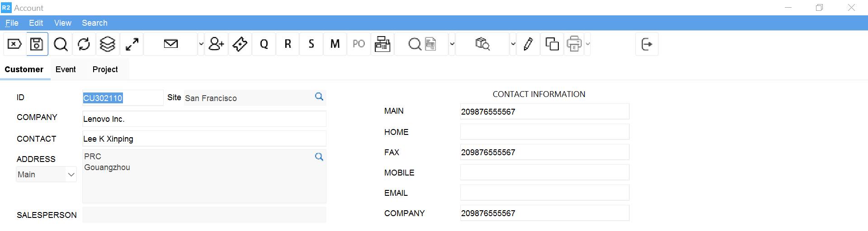Image resolution: width=868 pixels, height=231 pixels.
Task: Click the Save floppy disk icon
Action: (x=37, y=44)
